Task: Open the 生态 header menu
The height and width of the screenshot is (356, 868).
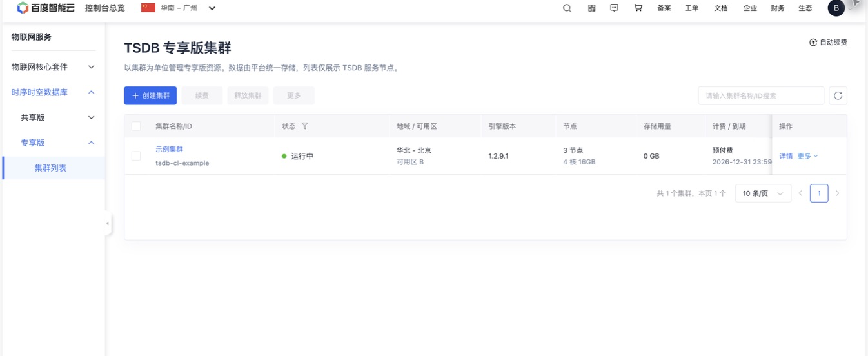Action: point(805,8)
